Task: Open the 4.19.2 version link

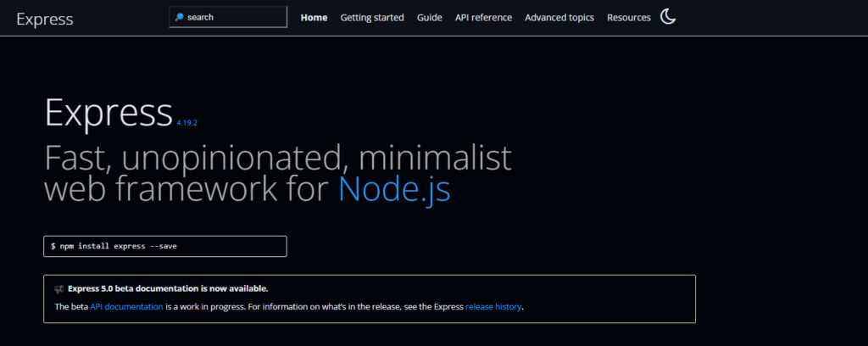Action: (187, 123)
